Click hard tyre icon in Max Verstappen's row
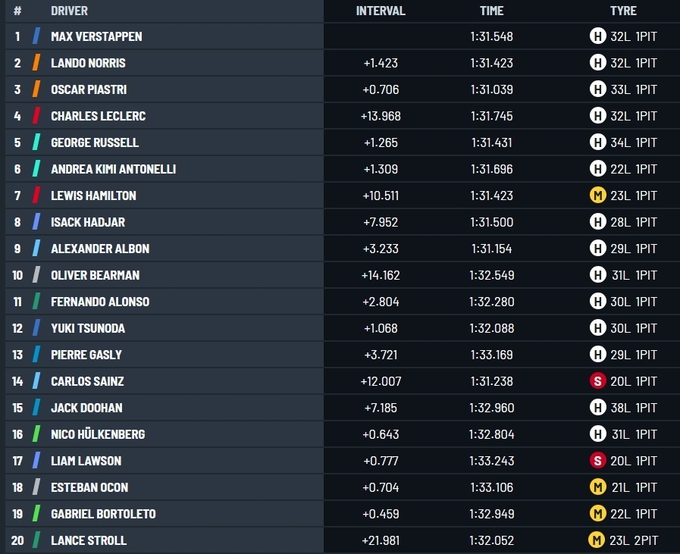 coord(598,36)
